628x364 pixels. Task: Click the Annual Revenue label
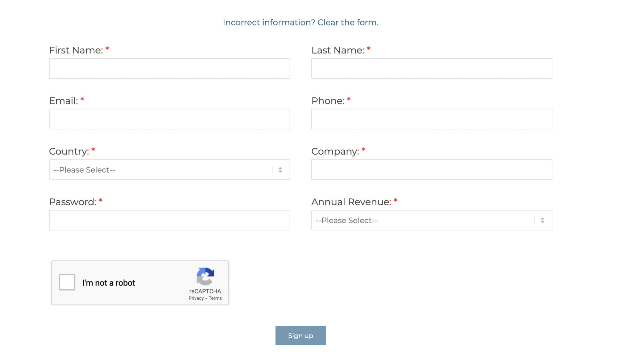[x=350, y=202]
